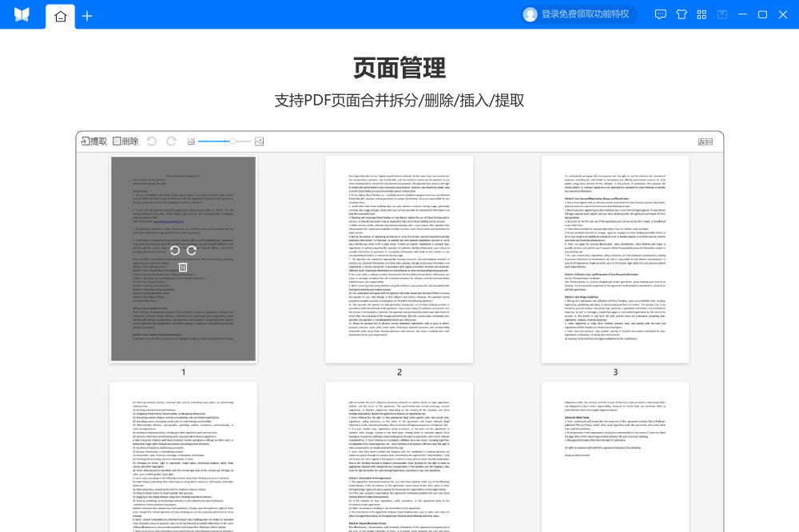Click the Undo arrow in the toolbar
799x532 pixels.
[x=152, y=141]
